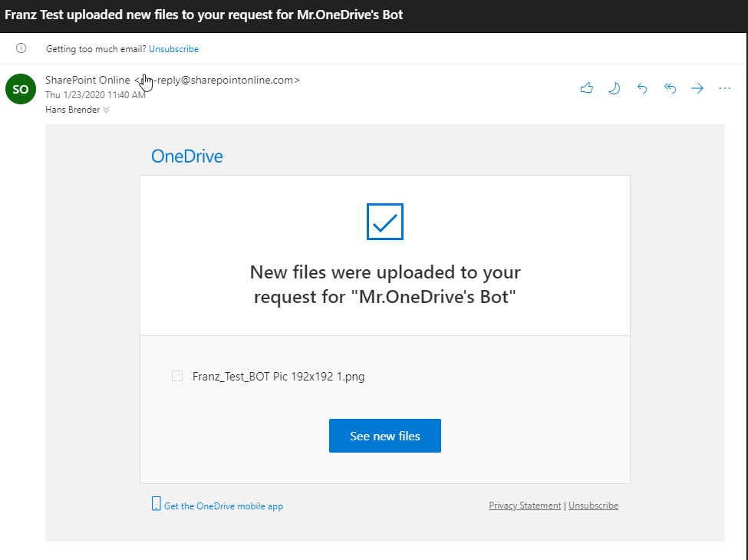Click the OneDrive logo text

pyautogui.click(x=187, y=156)
